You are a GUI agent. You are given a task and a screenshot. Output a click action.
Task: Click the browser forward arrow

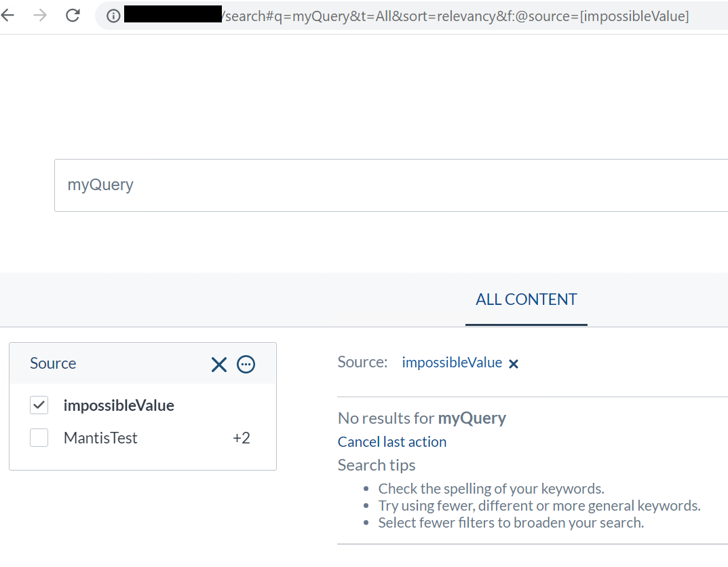[41, 16]
